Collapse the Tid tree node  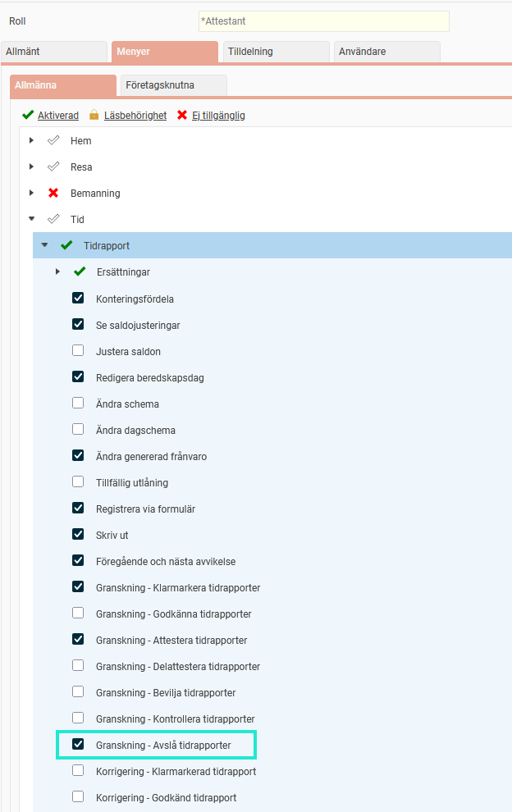[x=31, y=220]
